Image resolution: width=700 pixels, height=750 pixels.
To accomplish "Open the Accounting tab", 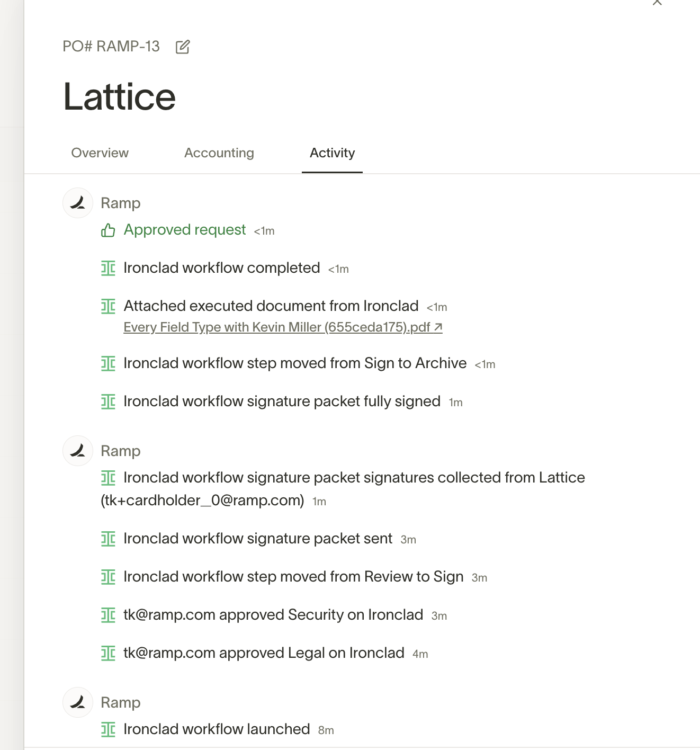I will click(x=219, y=153).
